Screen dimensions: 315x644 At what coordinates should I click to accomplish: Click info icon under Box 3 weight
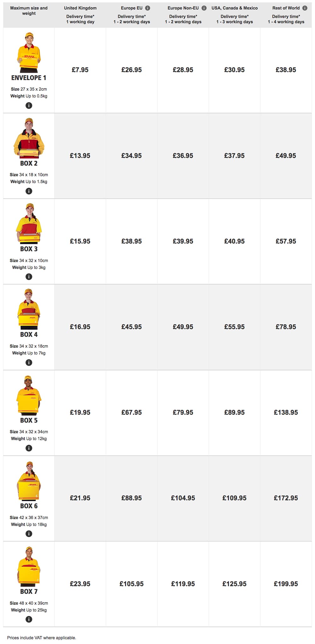click(29, 277)
